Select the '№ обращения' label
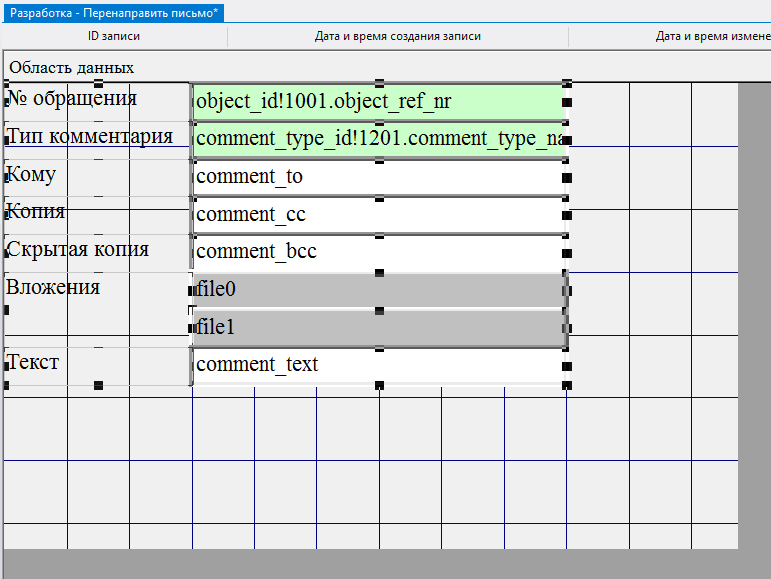Screen dimensions: 771x579 coord(72,99)
